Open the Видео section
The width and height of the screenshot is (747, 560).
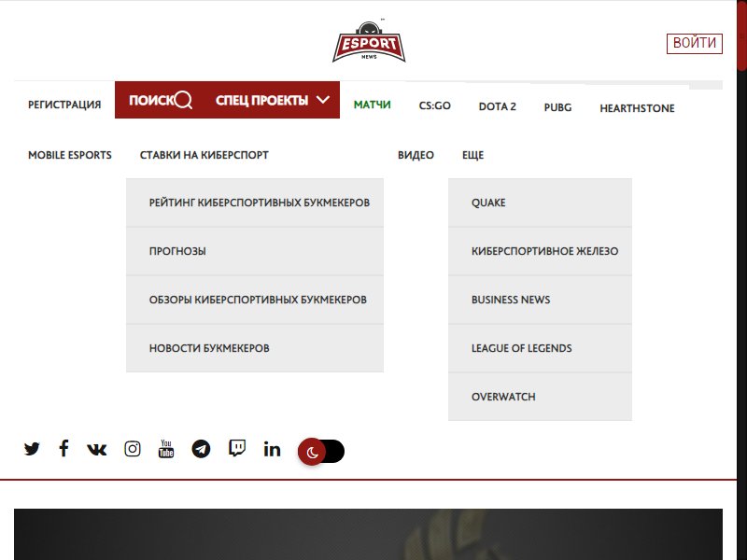point(416,155)
